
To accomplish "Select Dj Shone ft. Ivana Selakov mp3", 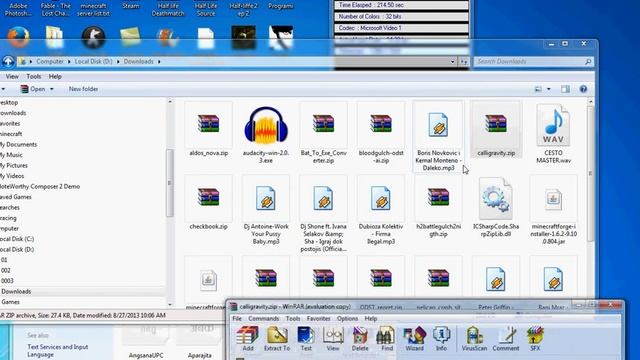I will click(323, 214).
